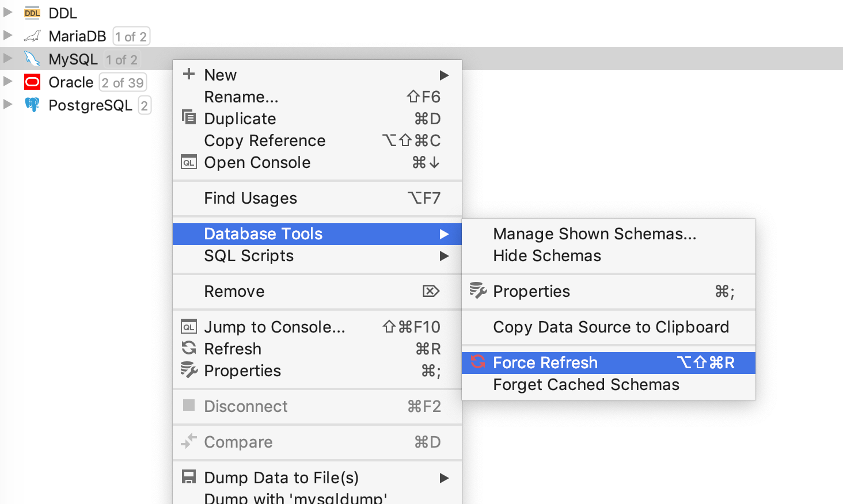Click the MySQL dolphin icon
The height and width of the screenshot is (504, 843).
(32, 59)
